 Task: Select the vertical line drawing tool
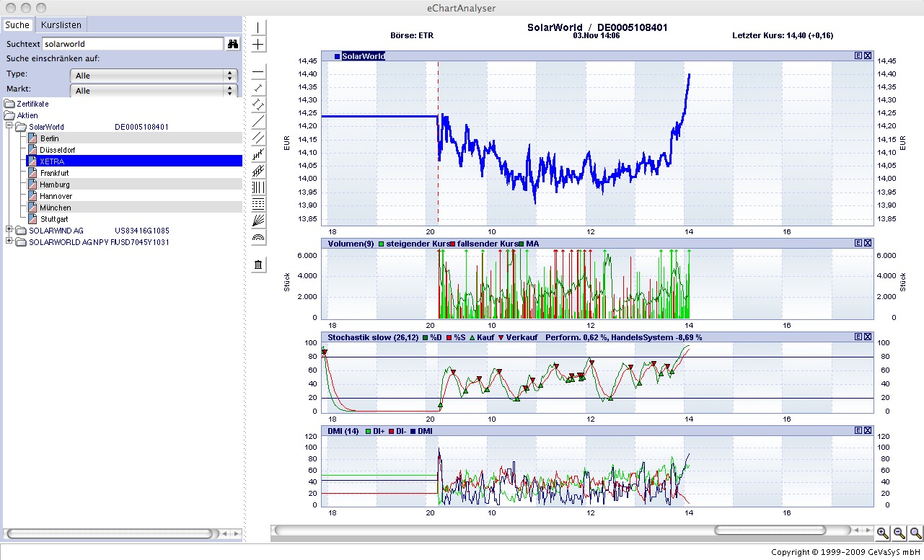259,28
